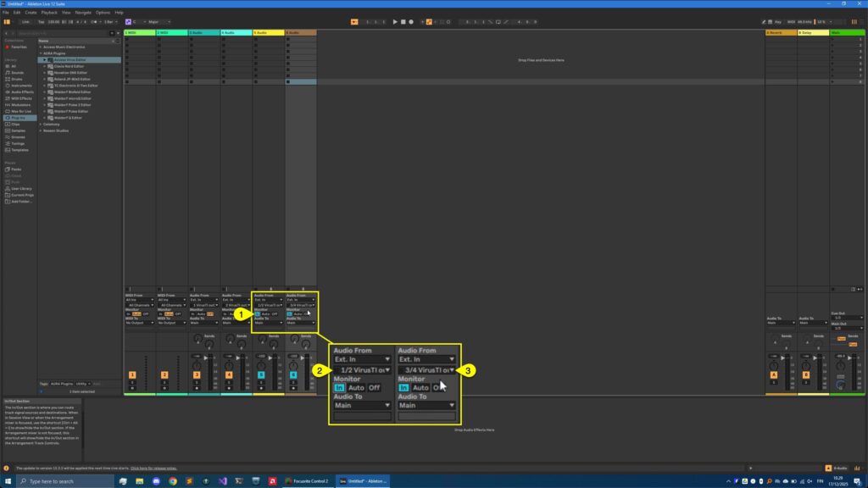
Task: Open the Navigate menu
Action: [83, 13]
